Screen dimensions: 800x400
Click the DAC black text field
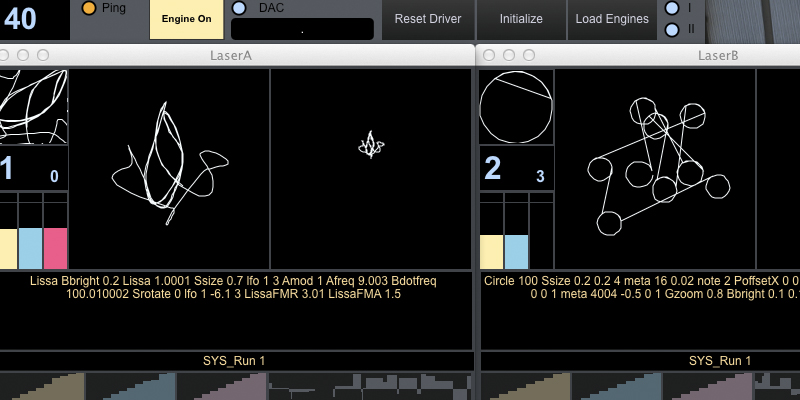pyautogui.click(x=302, y=29)
